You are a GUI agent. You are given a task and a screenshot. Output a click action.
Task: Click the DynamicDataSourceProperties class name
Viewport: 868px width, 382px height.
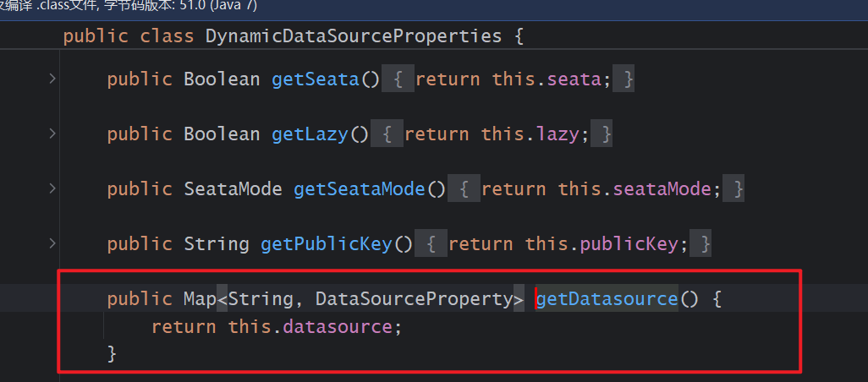click(x=353, y=36)
